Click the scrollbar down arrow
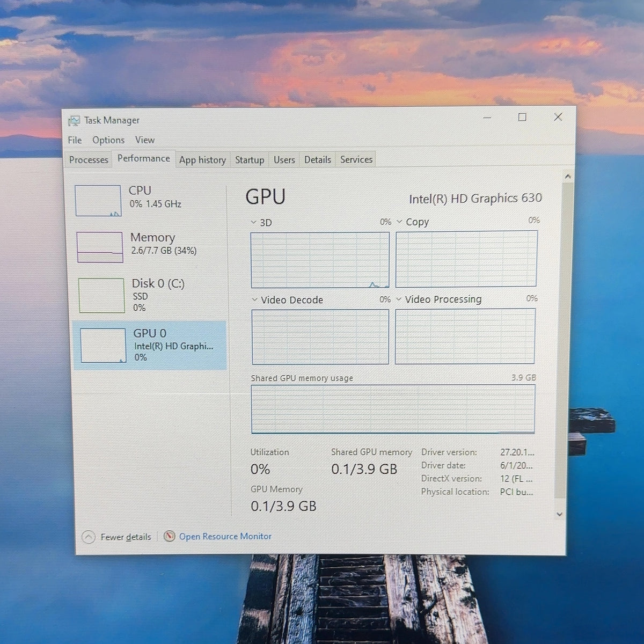 point(560,514)
